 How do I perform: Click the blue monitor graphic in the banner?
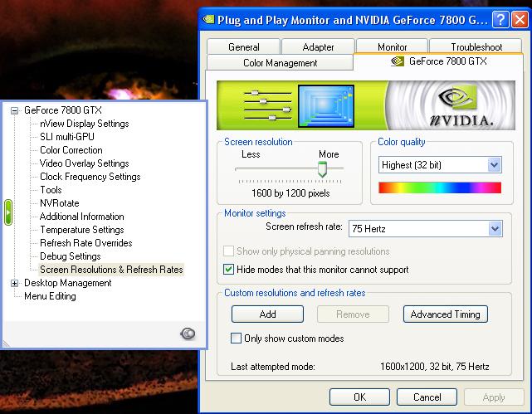tap(326, 106)
